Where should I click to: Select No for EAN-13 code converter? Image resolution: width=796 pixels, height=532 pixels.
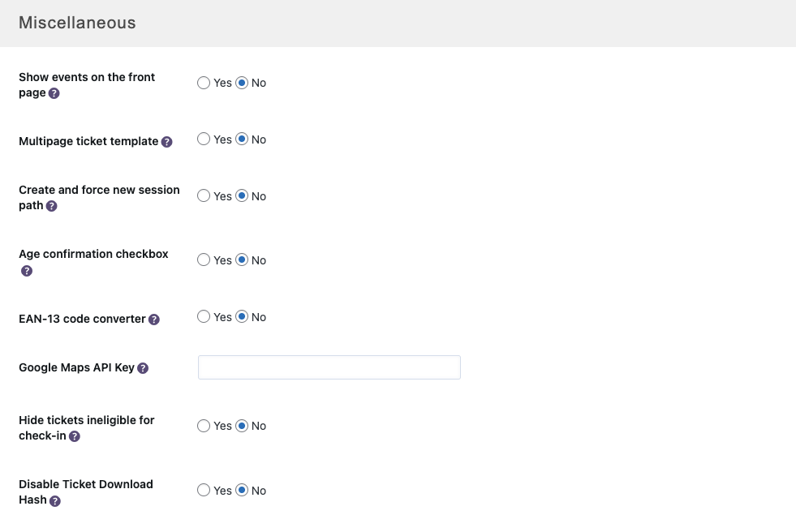[x=242, y=317]
